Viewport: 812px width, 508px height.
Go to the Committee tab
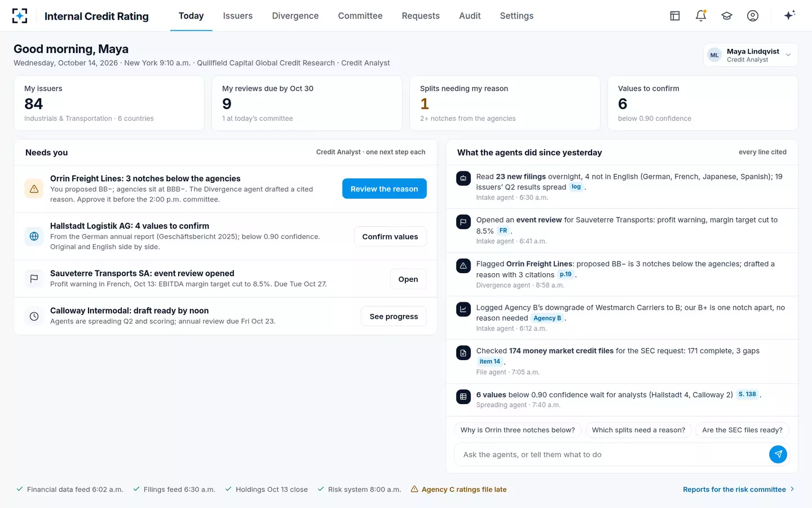[x=360, y=16]
